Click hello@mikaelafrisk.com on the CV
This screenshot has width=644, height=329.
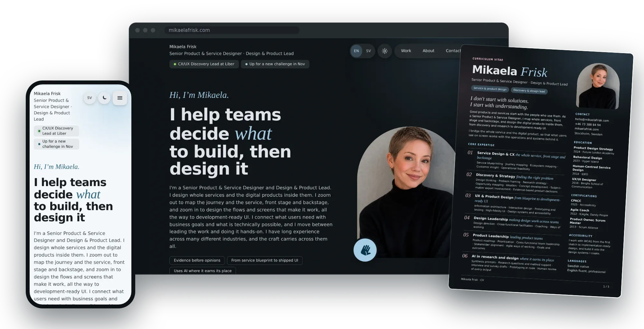(x=592, y=120)
